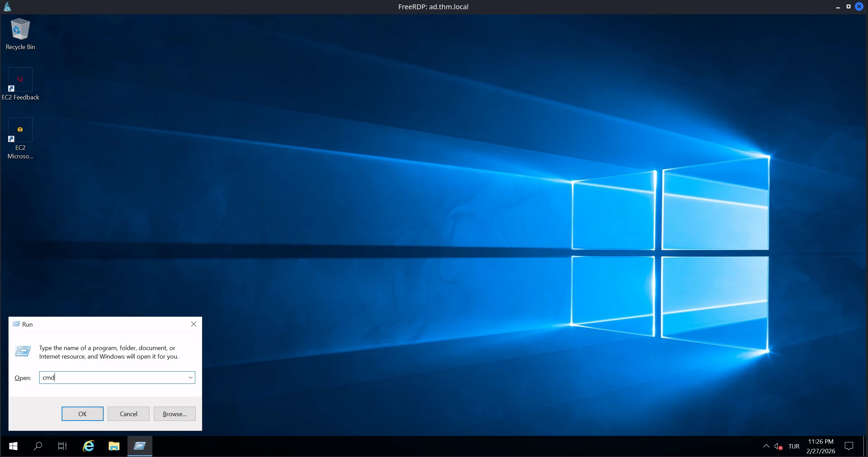The width and height of the screenshot is (868, 457).
Task: Click the taskbar search magnifier icon
Action: 38,446
